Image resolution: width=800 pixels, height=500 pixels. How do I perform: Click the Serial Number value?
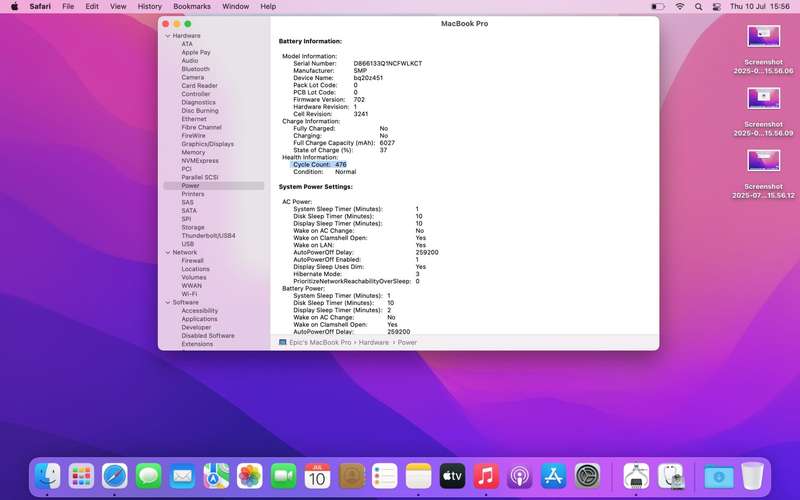point(388,63)
